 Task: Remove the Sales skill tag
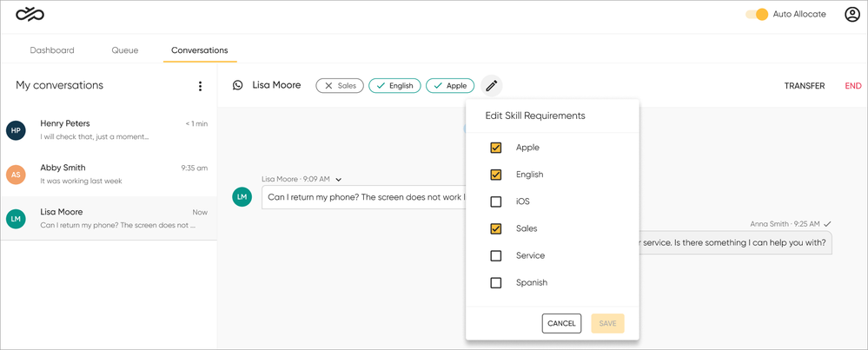329,86
